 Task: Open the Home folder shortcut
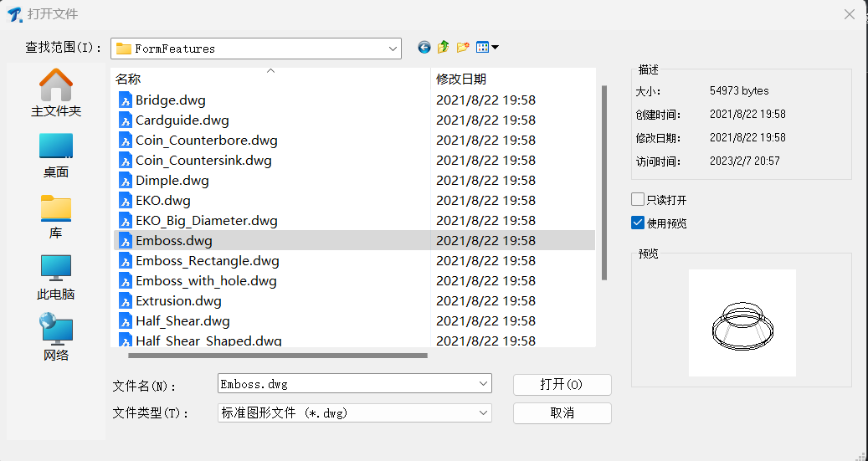[56, 93]
